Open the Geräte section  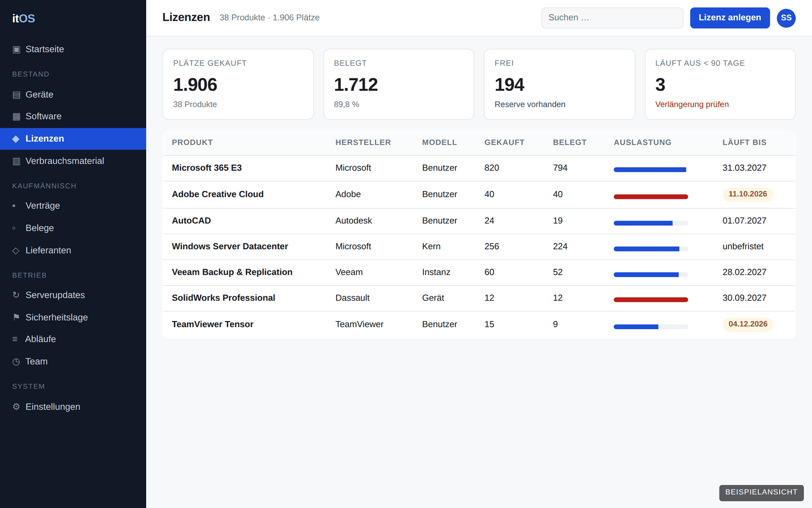(73, 94)
